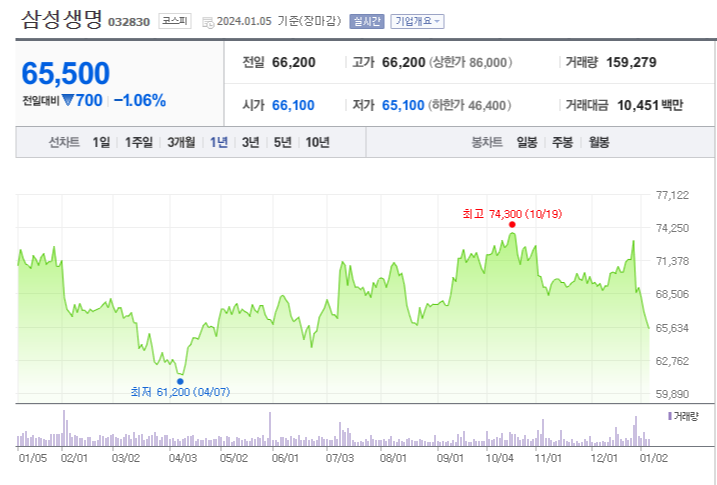Image resolution: width=717 pixels, height=485 pixels.
Task: Click the 상한가 86,000 text
Action: point(471,62)
